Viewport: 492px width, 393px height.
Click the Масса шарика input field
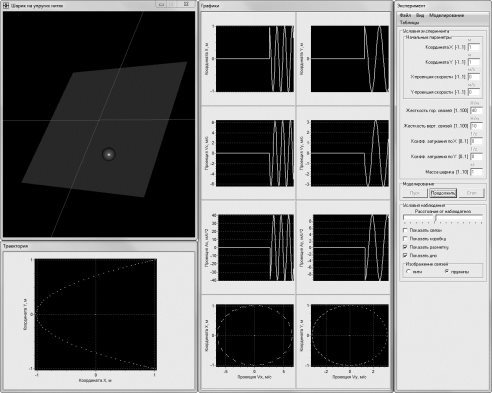click(x=476, y=172)
